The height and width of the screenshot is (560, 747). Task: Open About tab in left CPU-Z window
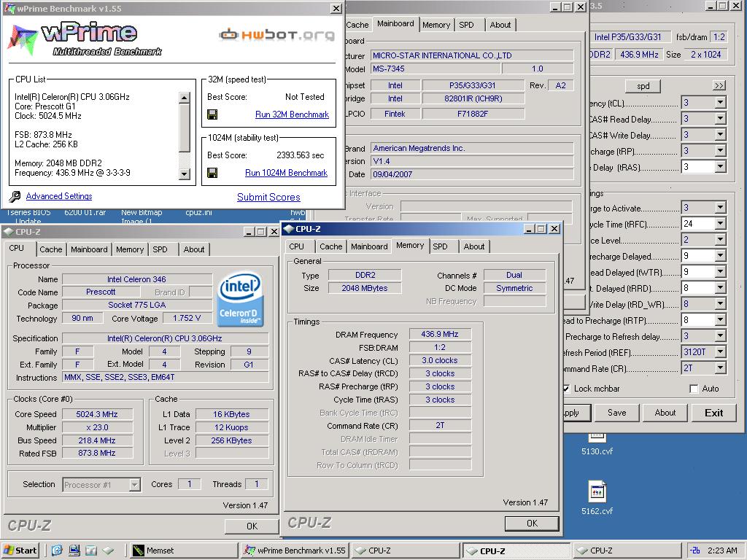coord(194,249)
